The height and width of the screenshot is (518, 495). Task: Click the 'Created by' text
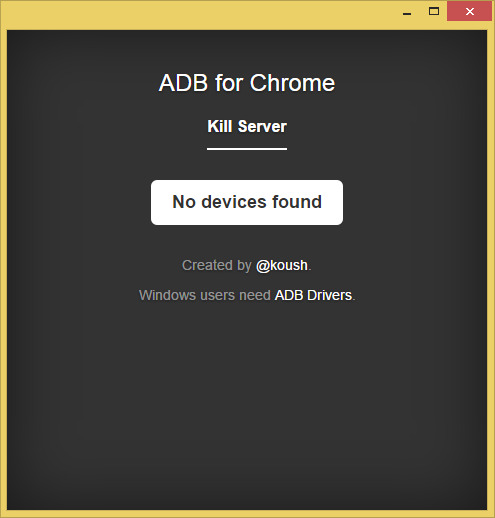(217, 266)
